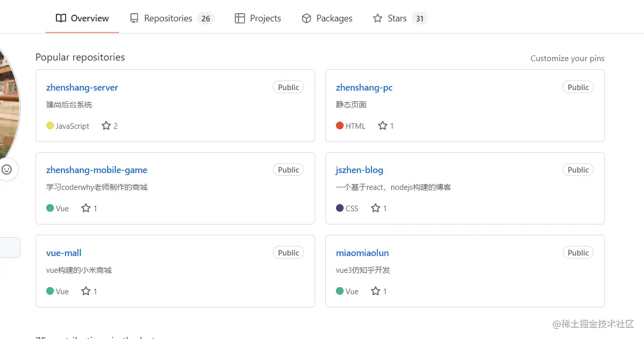Click the star icon of miaomiaolun
Image resolution: width=644 pixels, height=339 pixels.
pyautogui.click(x=376, y=291)
